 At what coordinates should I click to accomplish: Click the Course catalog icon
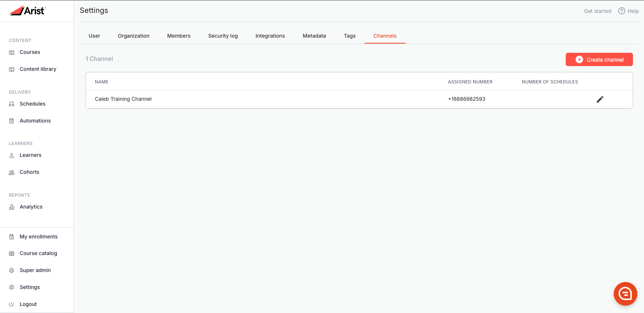[x=12, y=254]
